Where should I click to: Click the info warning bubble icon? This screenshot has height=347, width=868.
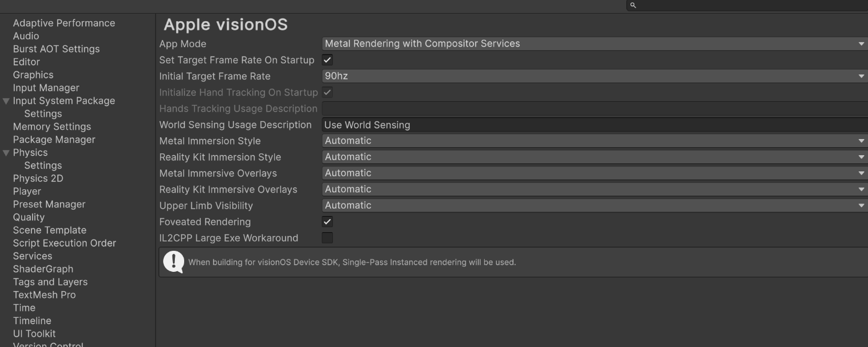174,262
